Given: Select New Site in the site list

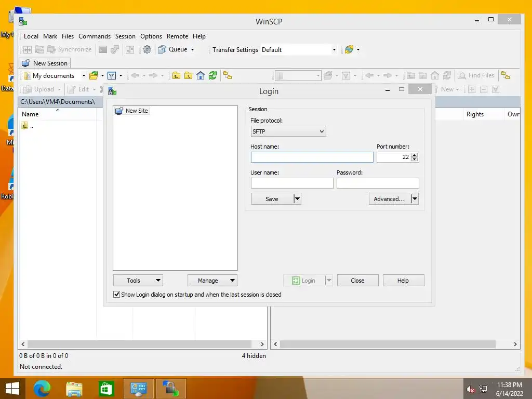Looking at the screenshot, I should pos(131,111).
